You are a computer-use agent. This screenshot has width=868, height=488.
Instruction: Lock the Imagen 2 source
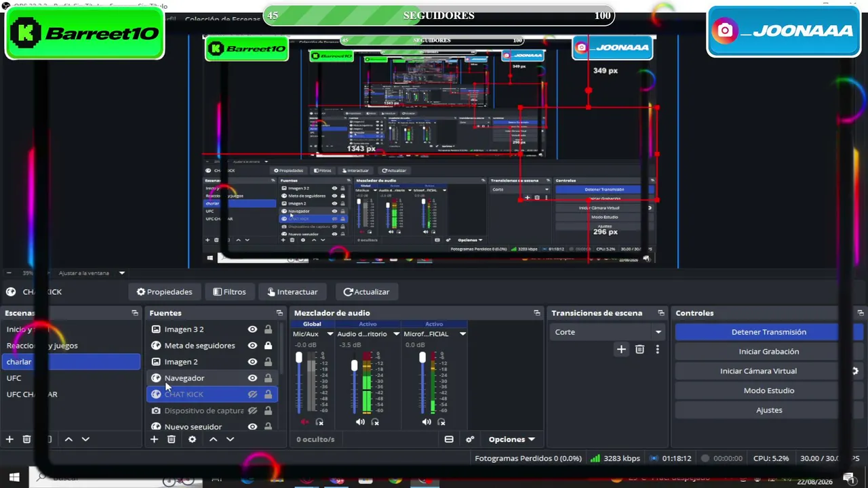[268, 362]
